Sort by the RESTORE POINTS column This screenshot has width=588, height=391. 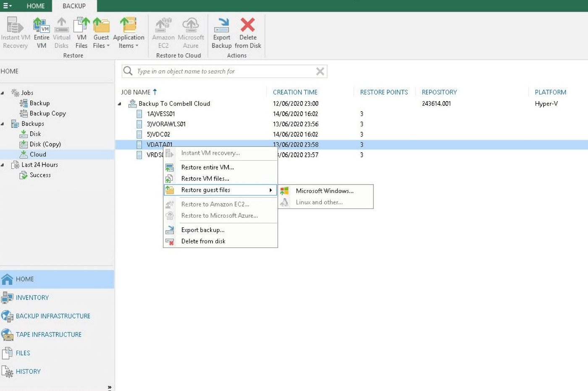tap(384, 92)
